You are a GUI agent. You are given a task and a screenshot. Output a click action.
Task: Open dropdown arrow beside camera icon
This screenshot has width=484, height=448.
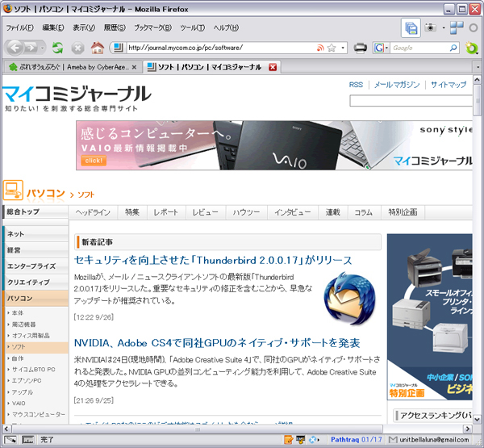click(x=444, y=27)
